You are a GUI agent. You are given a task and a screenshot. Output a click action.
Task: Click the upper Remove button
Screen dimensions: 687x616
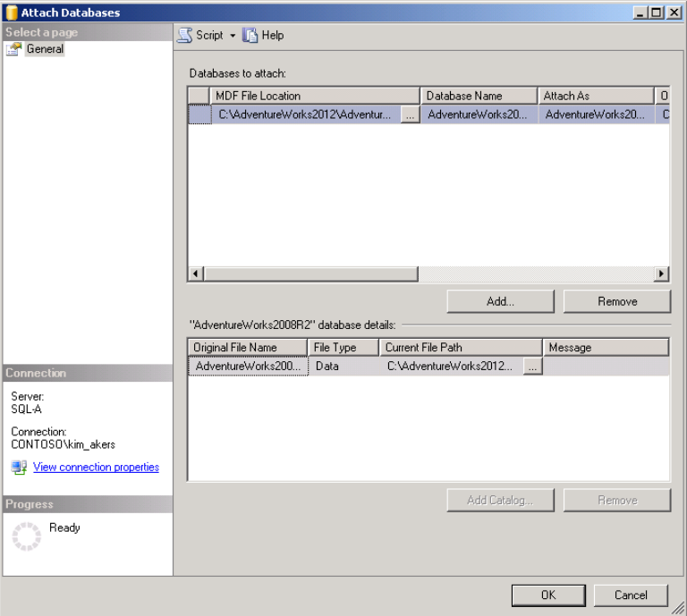[617, 301]
